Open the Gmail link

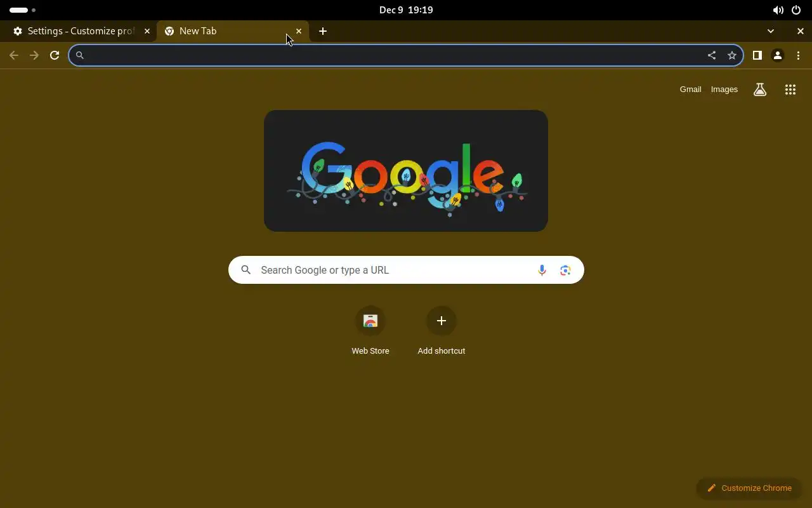pos(690,90)
